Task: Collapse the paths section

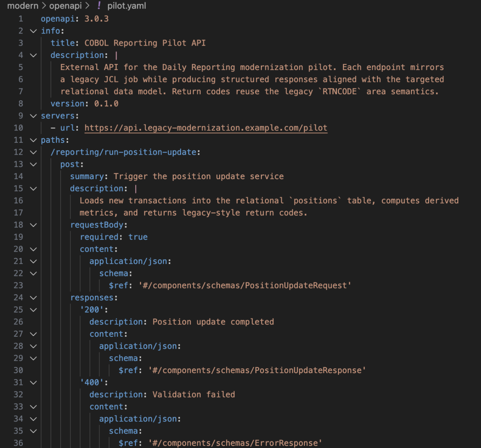Action: click(33, 140)
